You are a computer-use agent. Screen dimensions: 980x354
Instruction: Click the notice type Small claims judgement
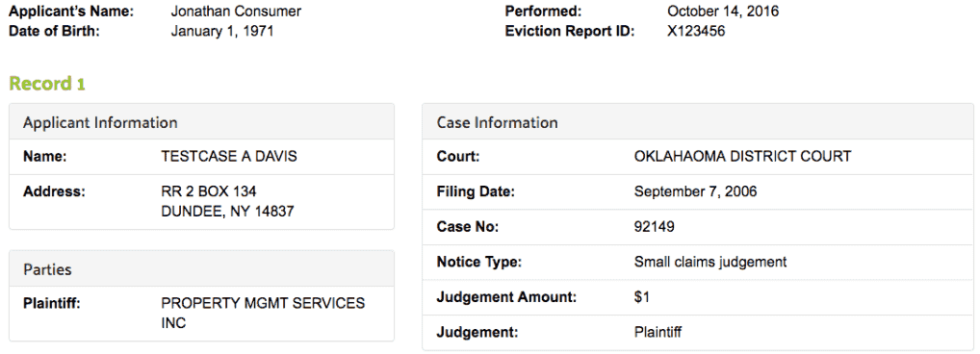coord(710,263)
